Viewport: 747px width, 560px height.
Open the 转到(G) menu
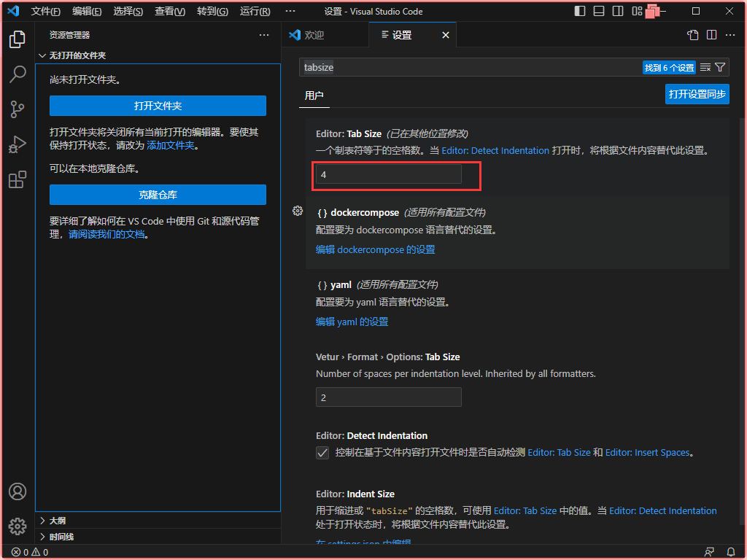click(212, 11)
